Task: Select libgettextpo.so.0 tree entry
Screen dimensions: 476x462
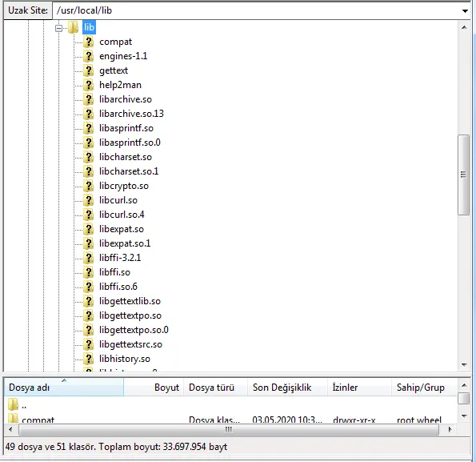Action: pyautogui.click(x=134, y=330)
